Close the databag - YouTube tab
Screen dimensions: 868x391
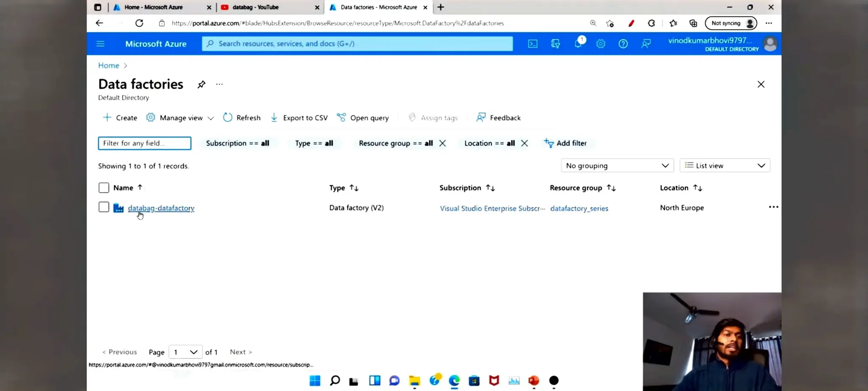[317, 7]
